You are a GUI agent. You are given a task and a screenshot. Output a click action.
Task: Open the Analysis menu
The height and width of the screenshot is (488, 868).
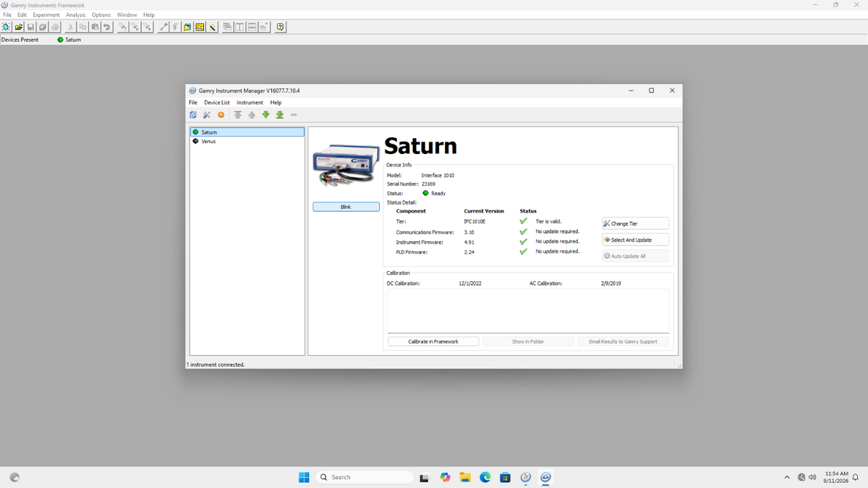coord(75,14)
